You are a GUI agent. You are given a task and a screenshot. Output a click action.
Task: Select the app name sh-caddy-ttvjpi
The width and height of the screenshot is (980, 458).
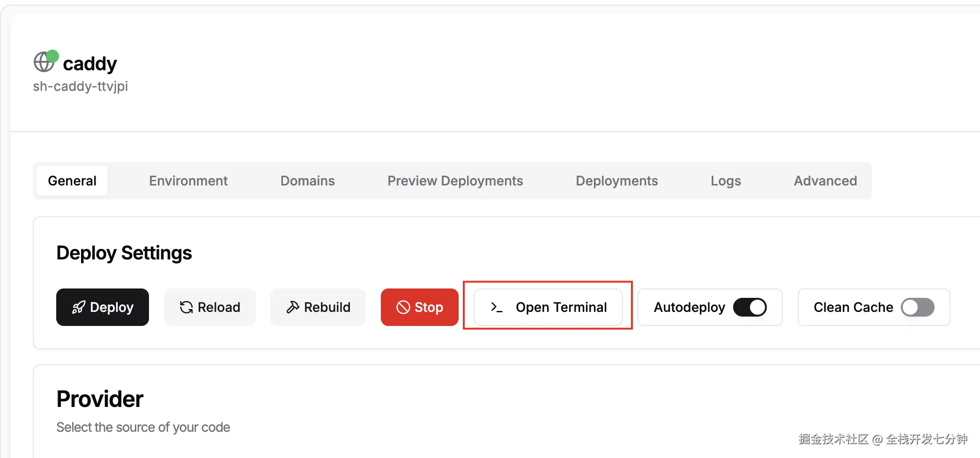[80, 86]
